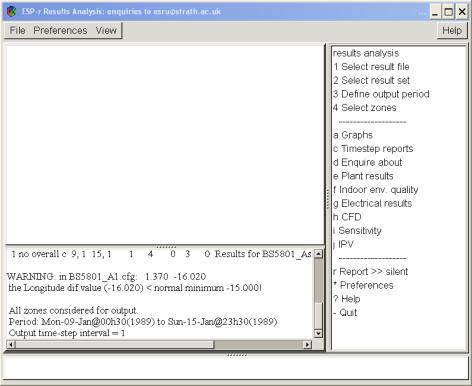472x386 pixels.
Task: Click the Help button at top right
Action: point(452,30)
